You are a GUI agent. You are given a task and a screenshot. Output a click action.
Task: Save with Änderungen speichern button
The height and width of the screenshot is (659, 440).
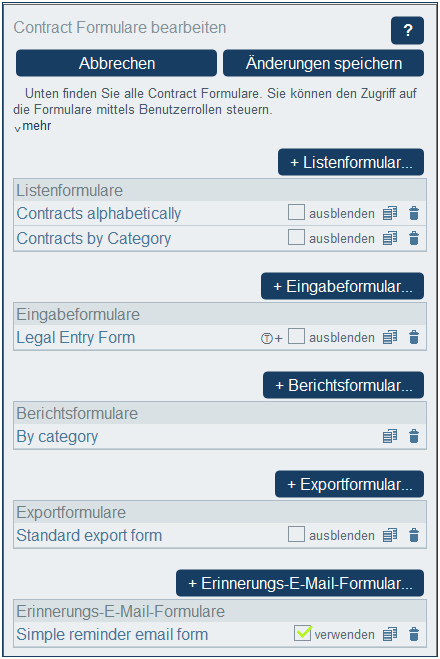click(x=323, y=63)
